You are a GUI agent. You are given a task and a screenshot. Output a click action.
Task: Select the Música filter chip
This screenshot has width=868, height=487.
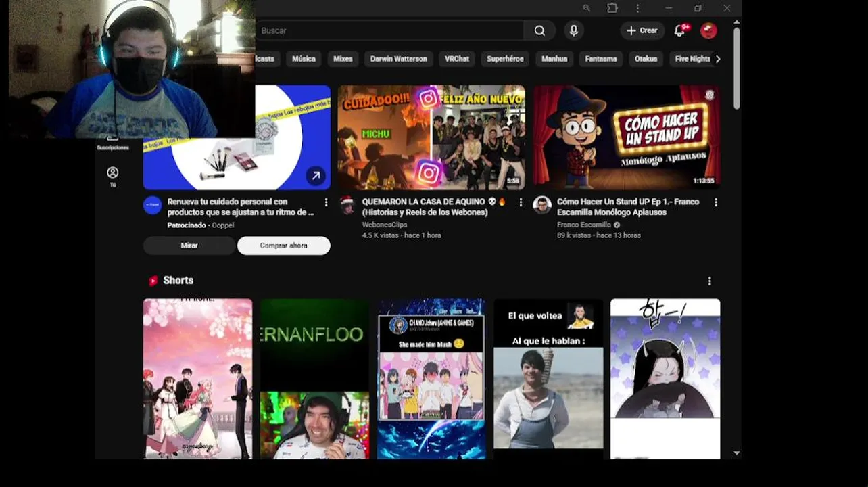(304, 59)
